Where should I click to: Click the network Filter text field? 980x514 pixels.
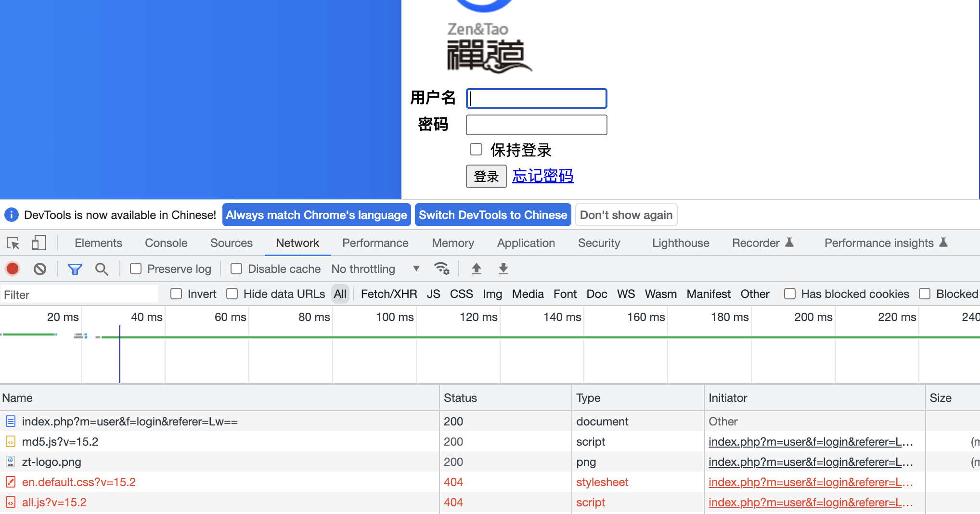(79, 295)
